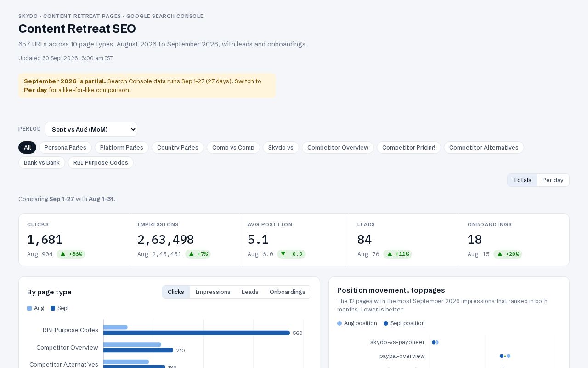Screen dimensions: 588x368
Task: Filter by Competitor Overview pages
Action: point(338,147)
